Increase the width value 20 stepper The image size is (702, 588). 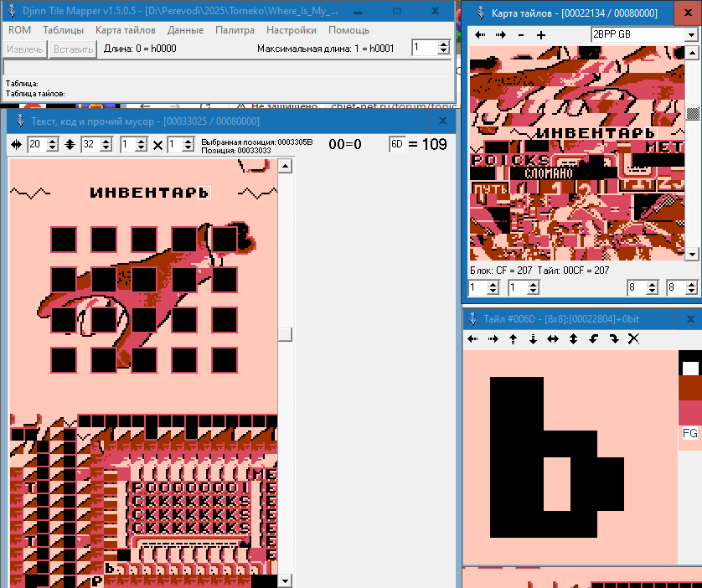[53, 142]
